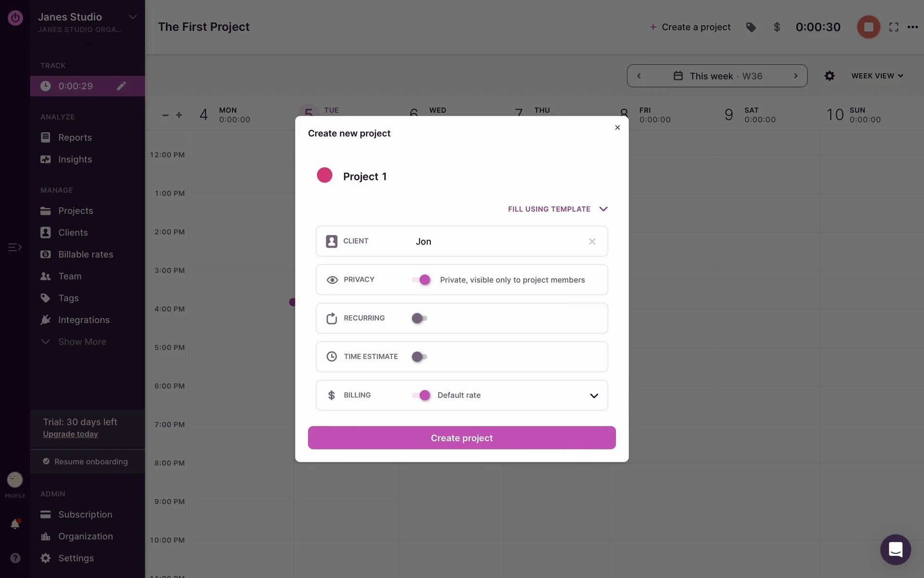Open the chat support bubble
This screenshot has width=924, height=578.
(895, 550)
